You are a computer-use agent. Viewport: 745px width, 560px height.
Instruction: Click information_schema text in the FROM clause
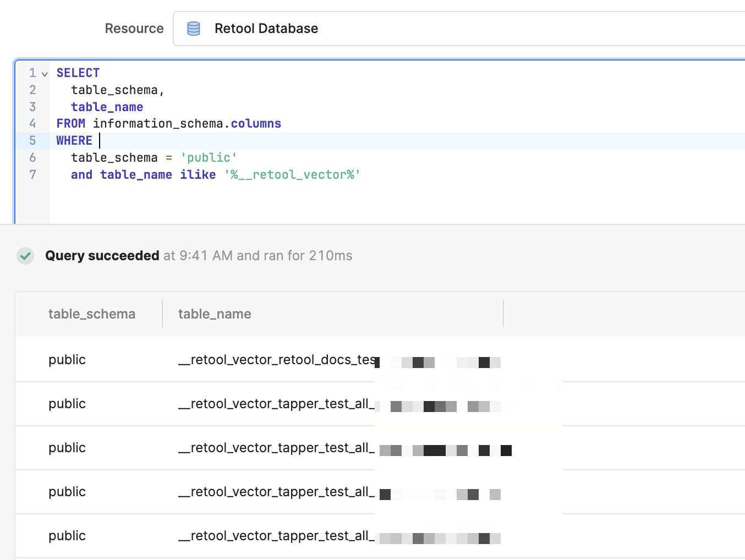[x=158, y=124]
